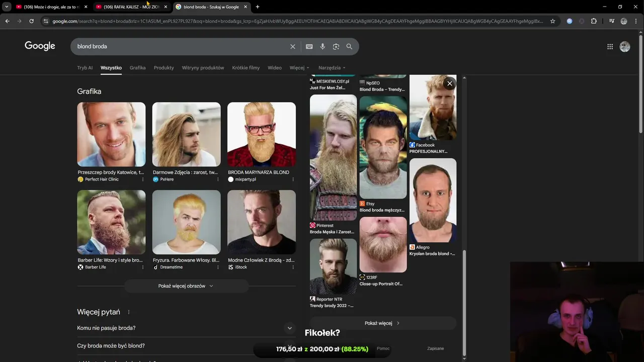The image size is (644, 362).
Task: Close the image preview panel
Action: [x=450, y=83]
